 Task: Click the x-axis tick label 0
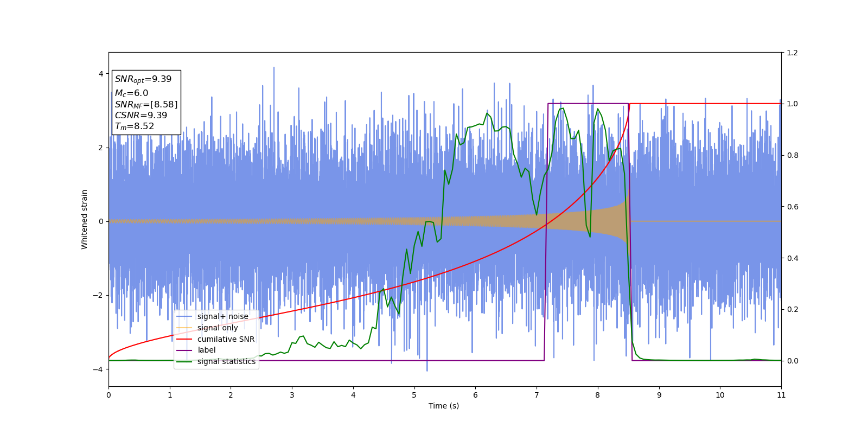click(x=108, y=395)
